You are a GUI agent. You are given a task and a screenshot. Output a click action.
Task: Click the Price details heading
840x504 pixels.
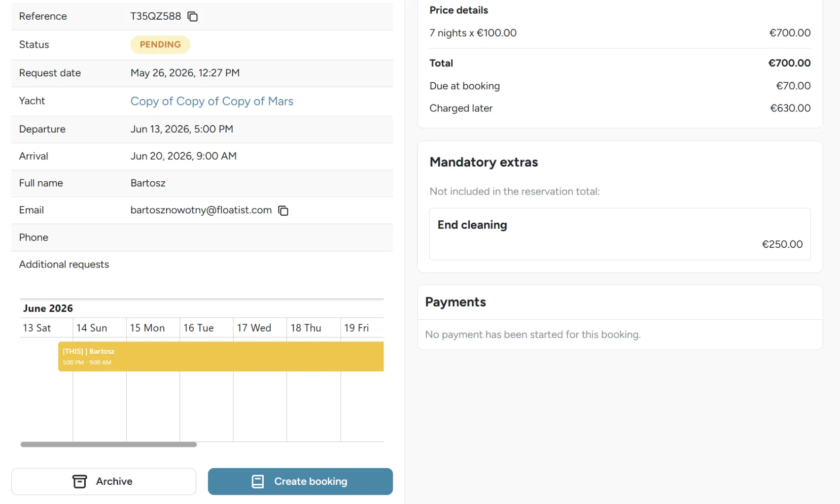click(458, 10)
